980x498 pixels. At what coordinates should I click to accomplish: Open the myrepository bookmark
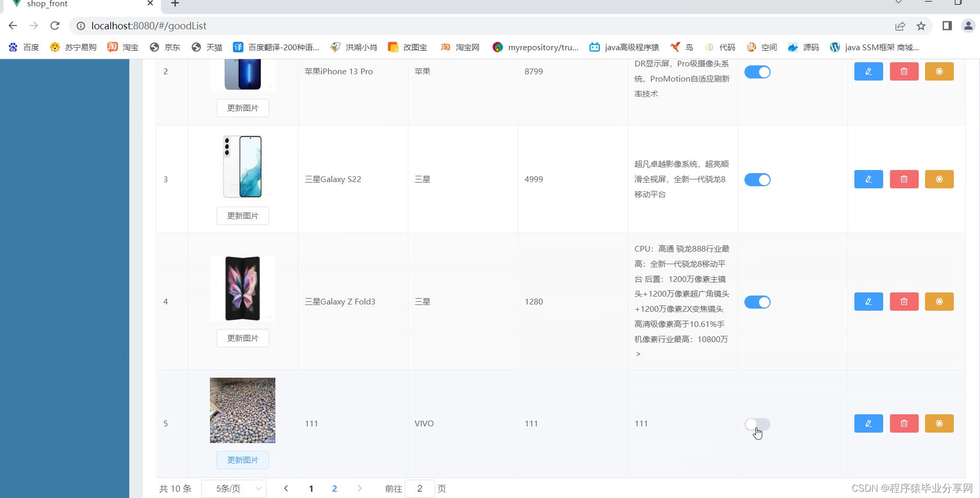tap(536, 47)
